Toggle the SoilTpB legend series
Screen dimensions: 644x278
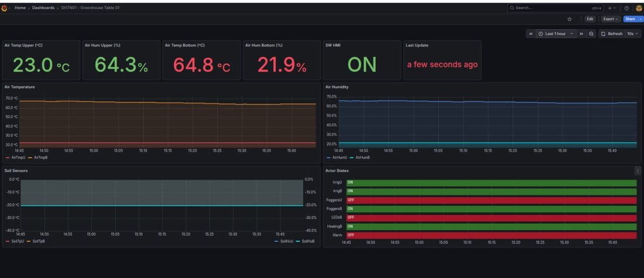click(36, 242)
